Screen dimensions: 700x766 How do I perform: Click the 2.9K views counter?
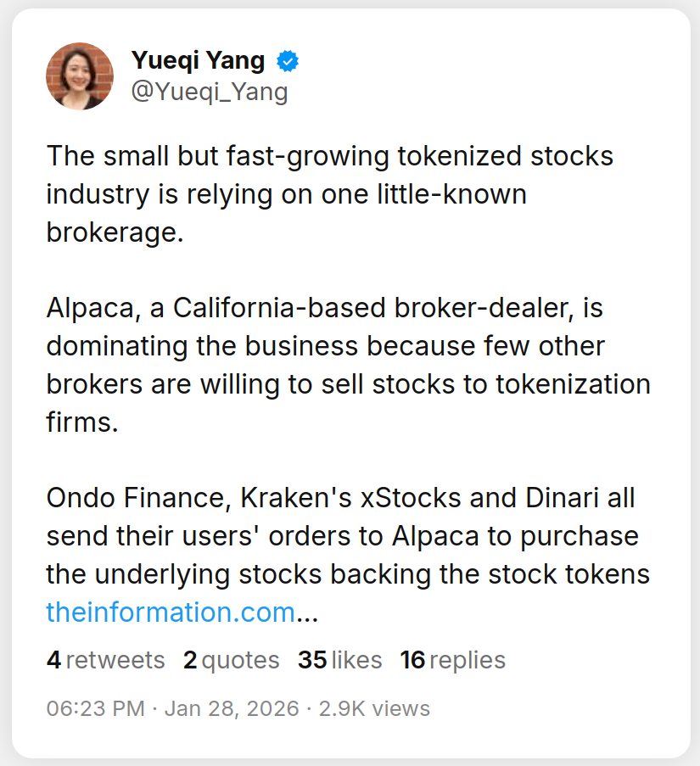point(374,708)
